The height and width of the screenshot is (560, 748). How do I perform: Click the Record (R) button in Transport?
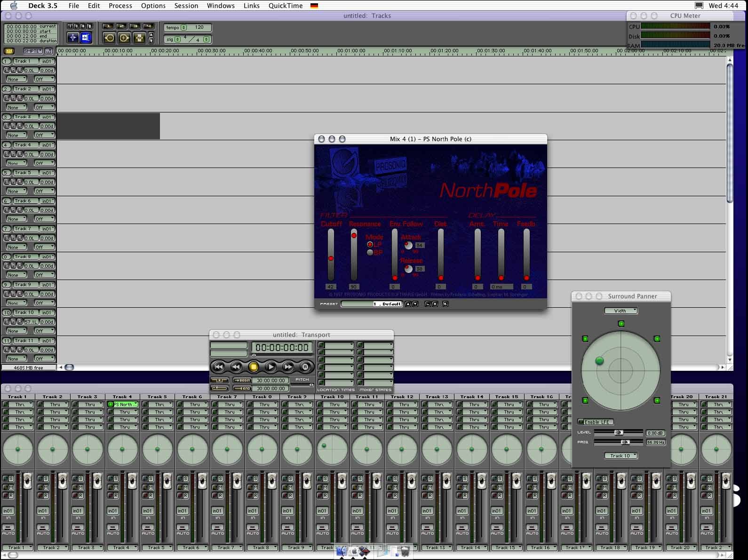[x=305, y=367]
